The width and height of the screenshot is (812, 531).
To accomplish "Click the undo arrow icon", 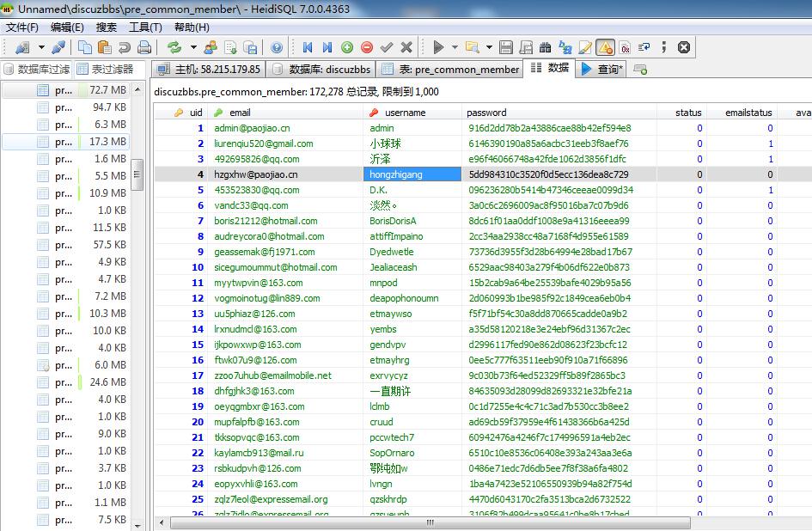I will click(125, 47).
